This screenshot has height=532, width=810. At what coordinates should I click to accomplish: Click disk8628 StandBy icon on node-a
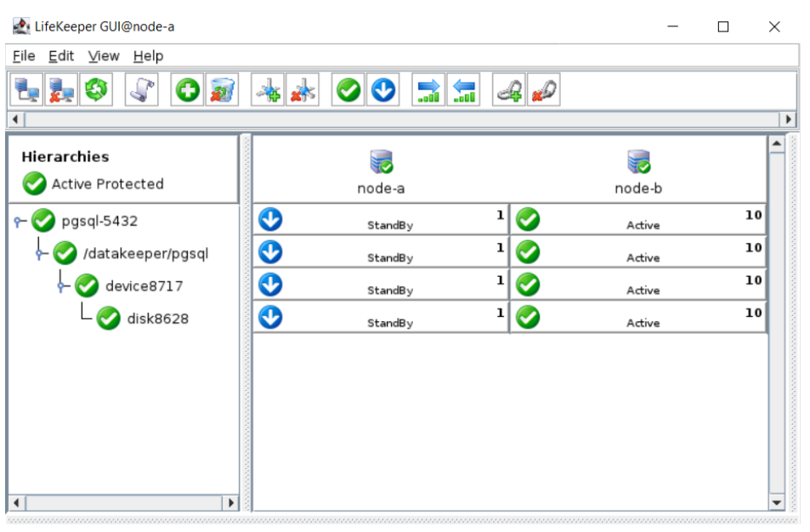[270, 317]
